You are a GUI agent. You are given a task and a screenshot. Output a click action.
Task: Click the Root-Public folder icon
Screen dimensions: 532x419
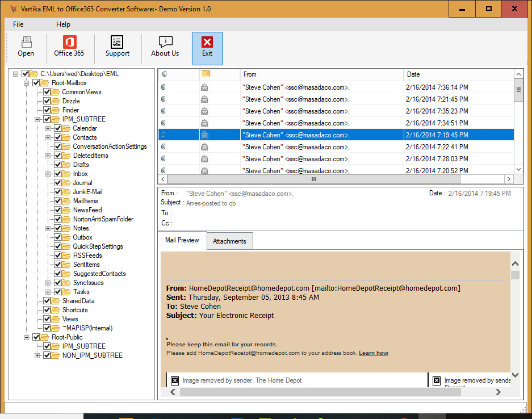click(x=45, y=337)
